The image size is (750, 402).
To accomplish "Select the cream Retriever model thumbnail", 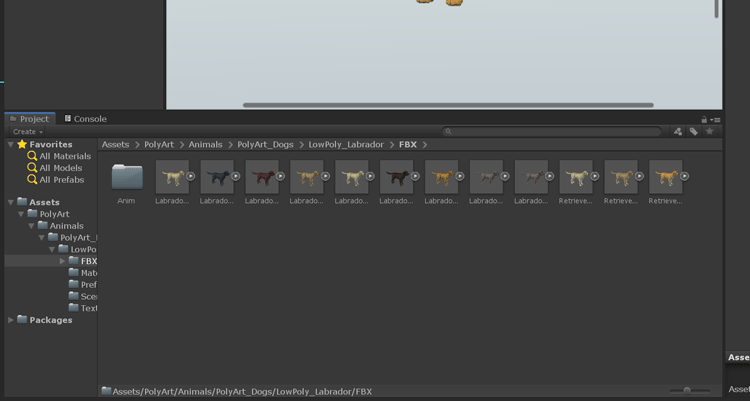I will (x=576, y=177).
